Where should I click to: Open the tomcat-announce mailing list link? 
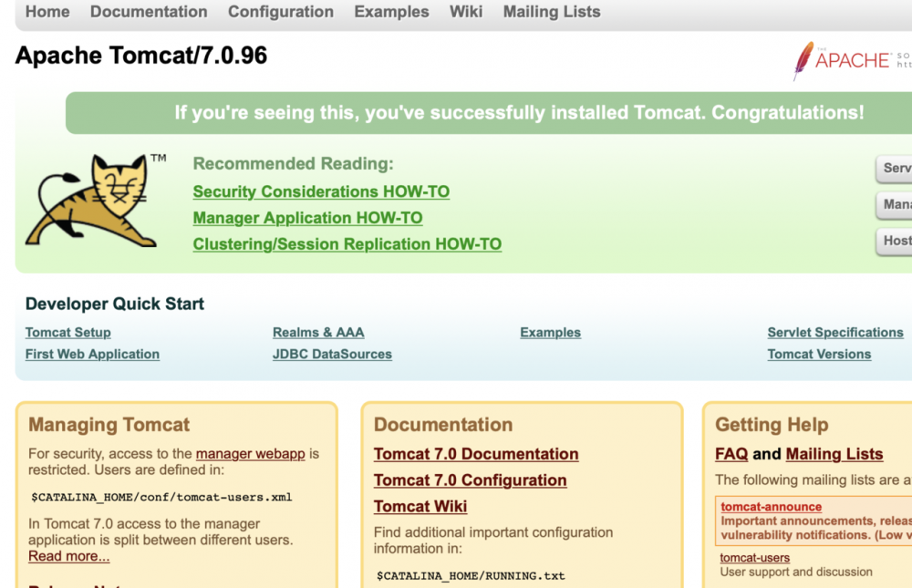click(772, 507)
